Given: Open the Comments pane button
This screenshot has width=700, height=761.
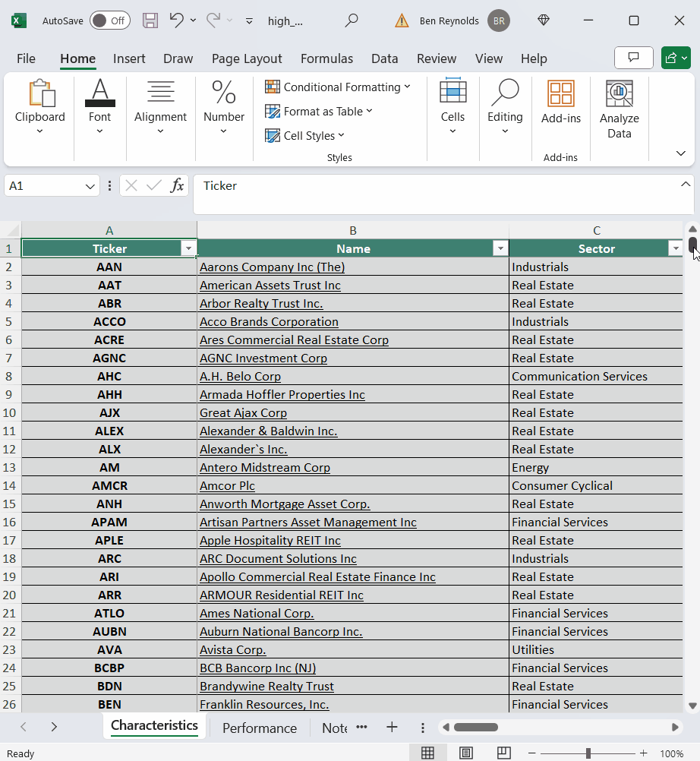Looking at the screenshot, I should (x=633, y=58).
